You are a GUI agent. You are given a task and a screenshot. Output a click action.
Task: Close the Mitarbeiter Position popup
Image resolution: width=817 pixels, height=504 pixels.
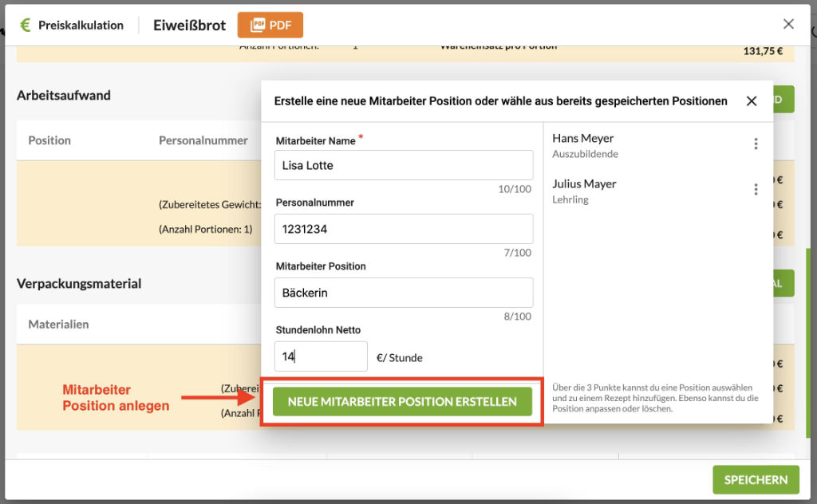pyautogui.click(x=751, y=101)
